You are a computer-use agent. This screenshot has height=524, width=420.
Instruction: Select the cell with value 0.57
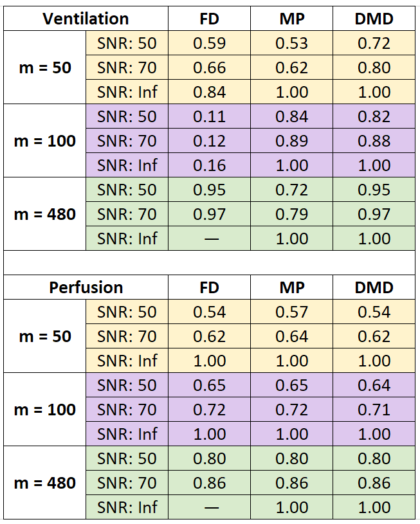pos(291,312)
